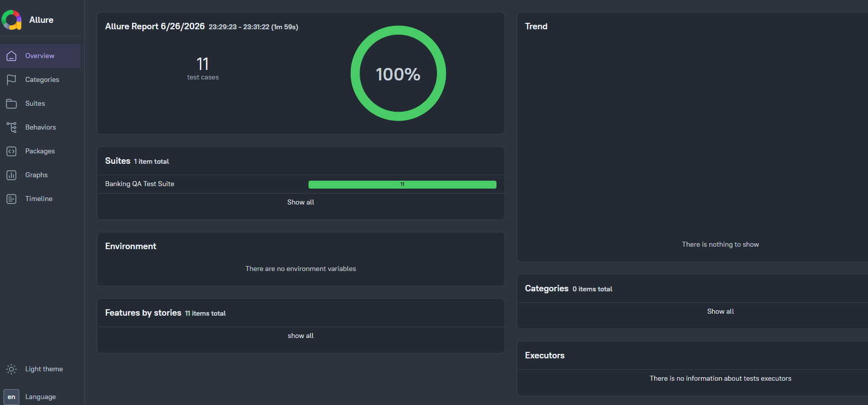Go to Behaviors menu item
The image size is (868, 405).
[x=41, y=128]
